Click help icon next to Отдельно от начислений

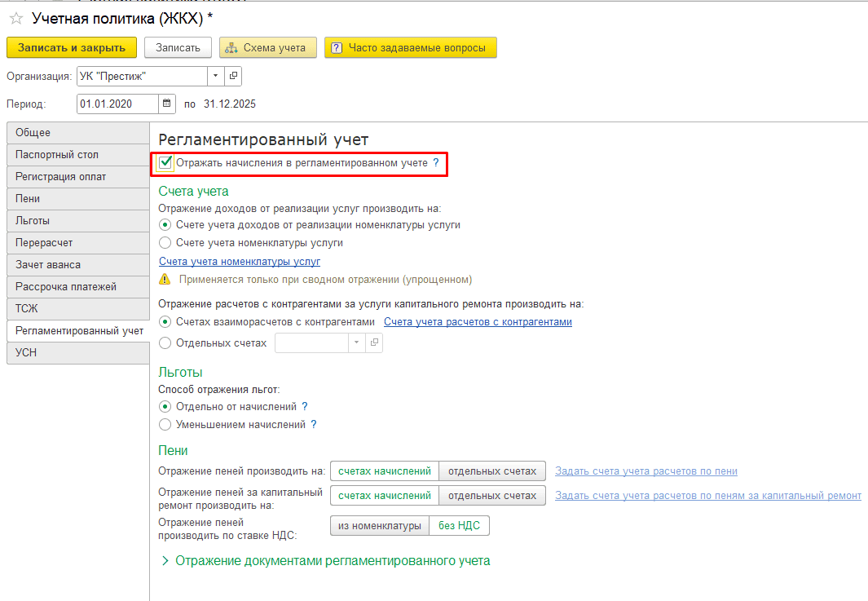click(305, 406)
